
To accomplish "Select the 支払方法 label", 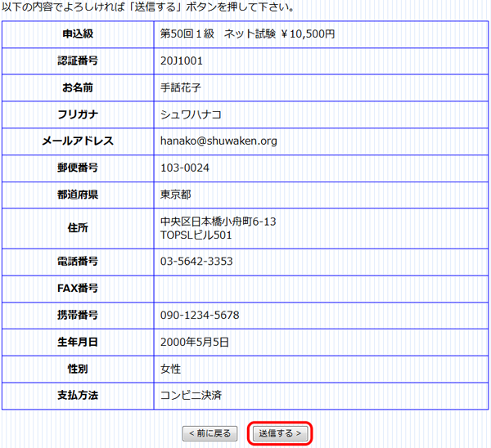I will [78, 396].
